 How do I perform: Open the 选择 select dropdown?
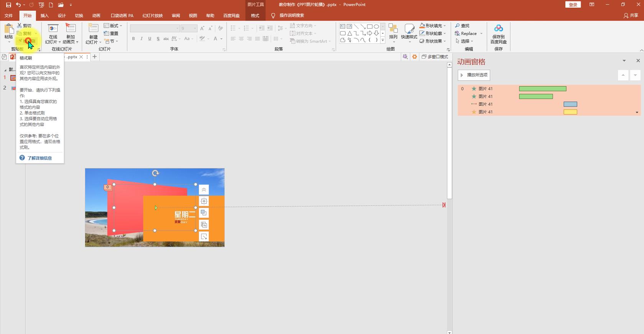point(464,41)
